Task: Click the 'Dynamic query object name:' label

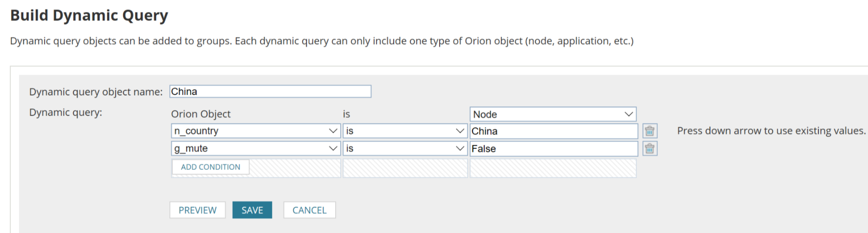Action: coord(96,92)
